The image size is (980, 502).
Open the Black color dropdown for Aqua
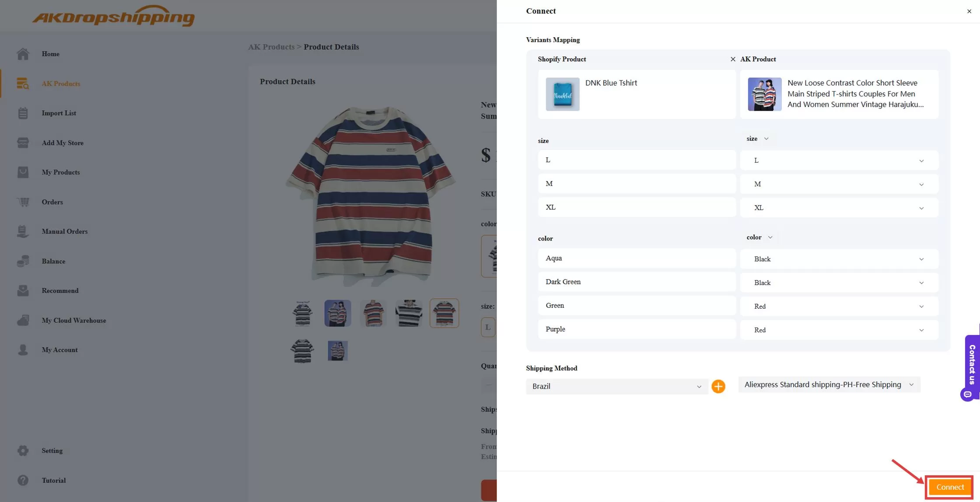tap(838, 258)
